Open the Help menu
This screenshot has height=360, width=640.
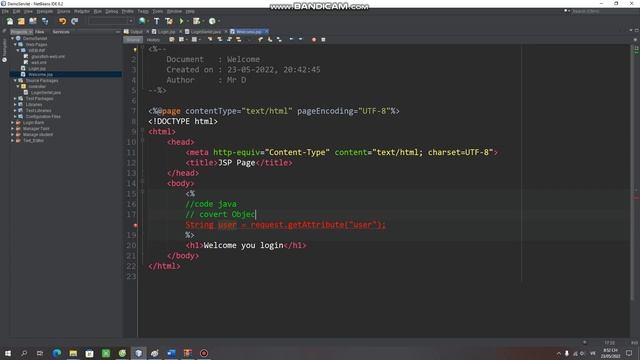(190, 11)
